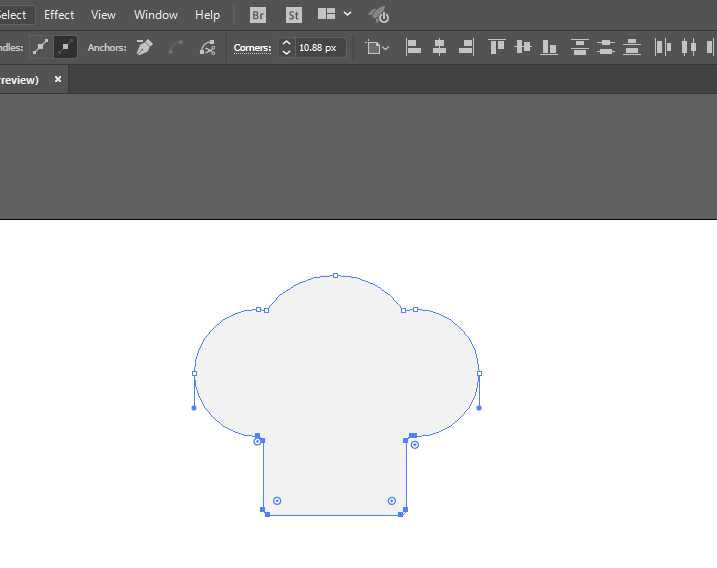Open Adobe Bridge with the Br icon

258,15
